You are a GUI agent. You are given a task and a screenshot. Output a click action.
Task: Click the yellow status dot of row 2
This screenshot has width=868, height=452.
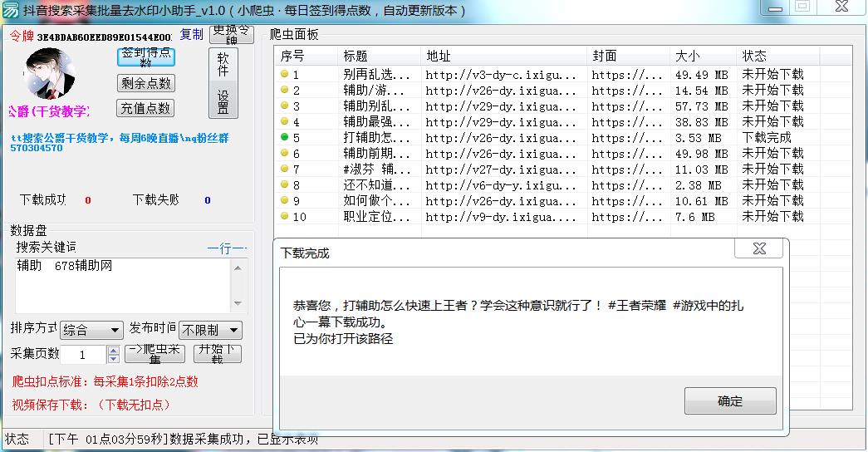coord(285,89)
